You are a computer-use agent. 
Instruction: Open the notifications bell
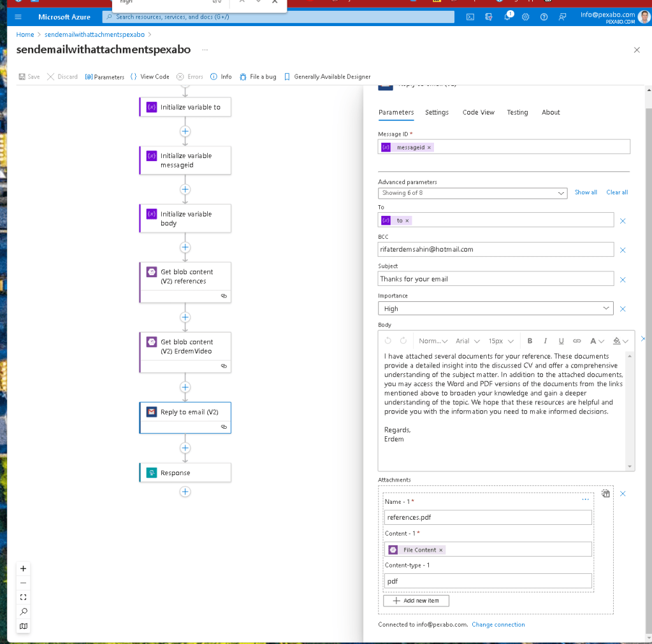[507, 17]
